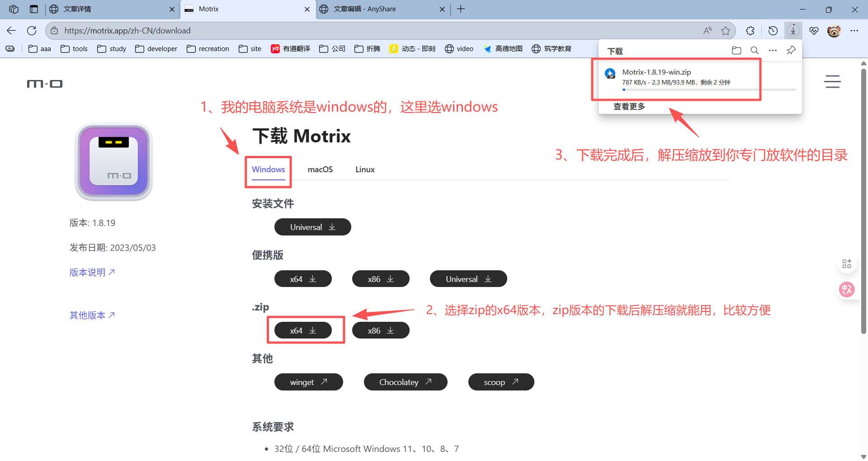Image resolution: width=868 pixels, height=461 pixels.
Task: Click the page refresh button
Action: click(x=32, y=31)
